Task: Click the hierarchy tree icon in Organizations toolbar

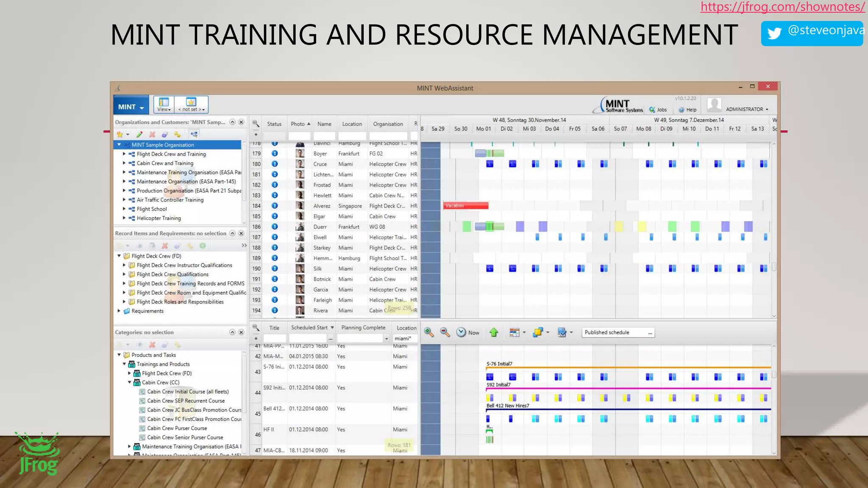Action: (194, 134)
